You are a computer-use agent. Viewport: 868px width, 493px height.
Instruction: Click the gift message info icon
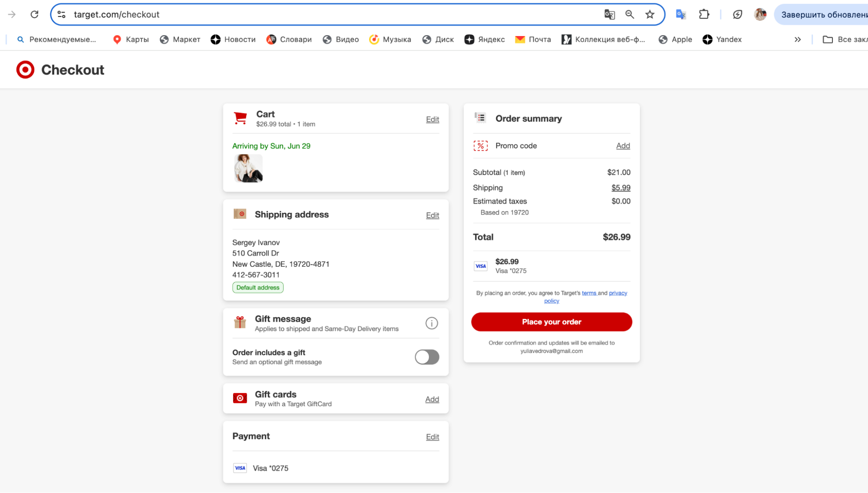coord(431,323)
